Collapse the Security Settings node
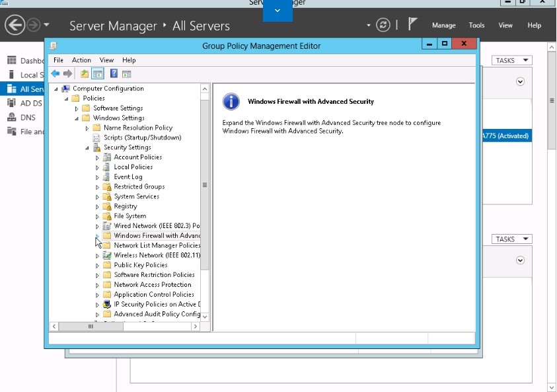This screenshot has width=557, height=392. tap(87, 148)
